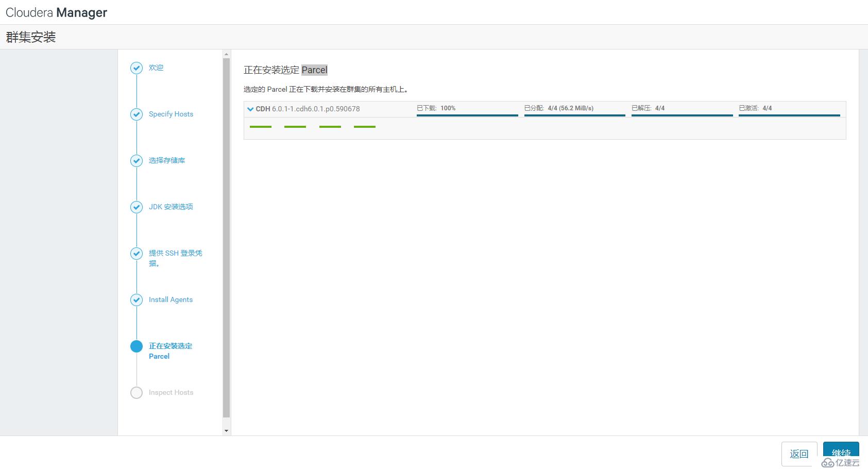
Task: Click the first green host status bar
Action: point(261,127)
